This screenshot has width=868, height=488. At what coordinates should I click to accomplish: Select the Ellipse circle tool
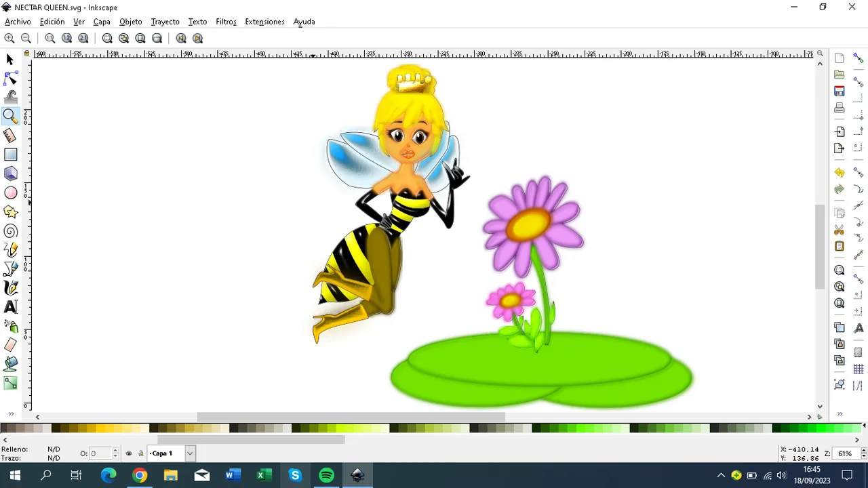click(10, 193)
